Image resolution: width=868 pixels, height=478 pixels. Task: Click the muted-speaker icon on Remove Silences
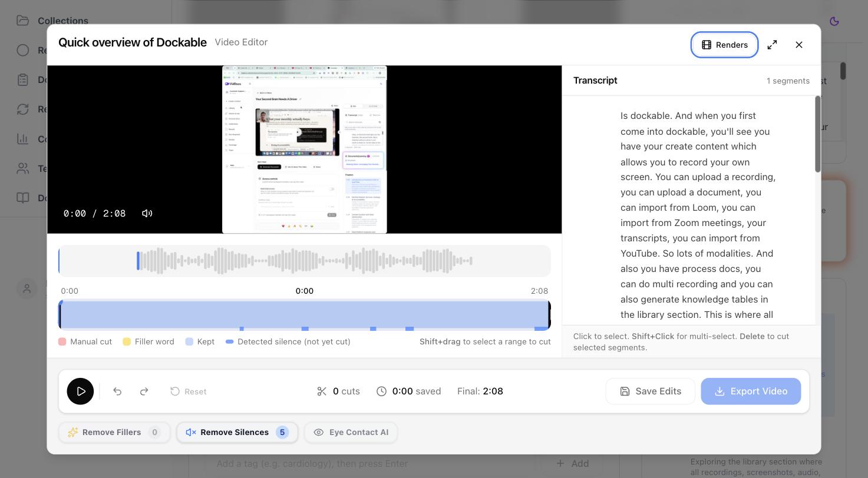pyautogui.click(x=191, y=432)
